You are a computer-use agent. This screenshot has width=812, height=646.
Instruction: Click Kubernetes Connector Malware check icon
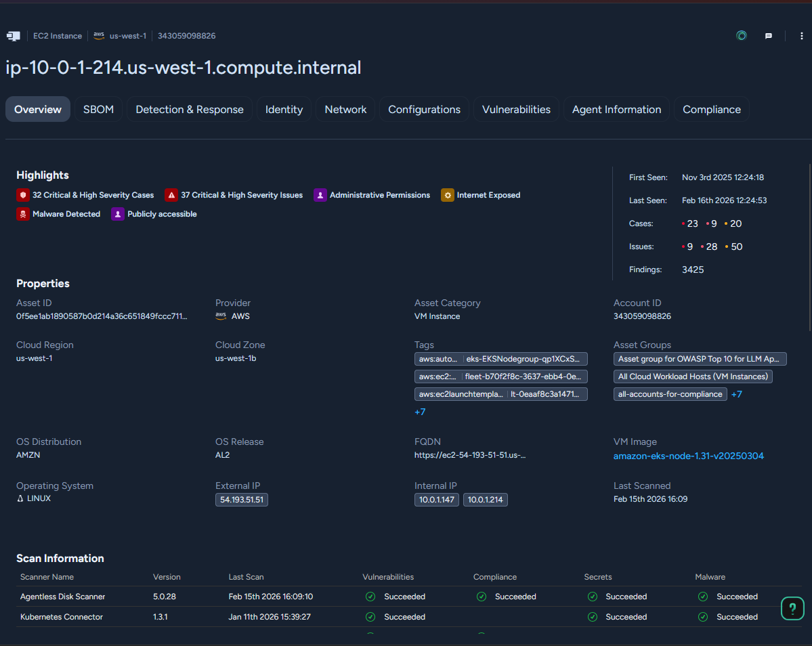click(x=703, y=617)
